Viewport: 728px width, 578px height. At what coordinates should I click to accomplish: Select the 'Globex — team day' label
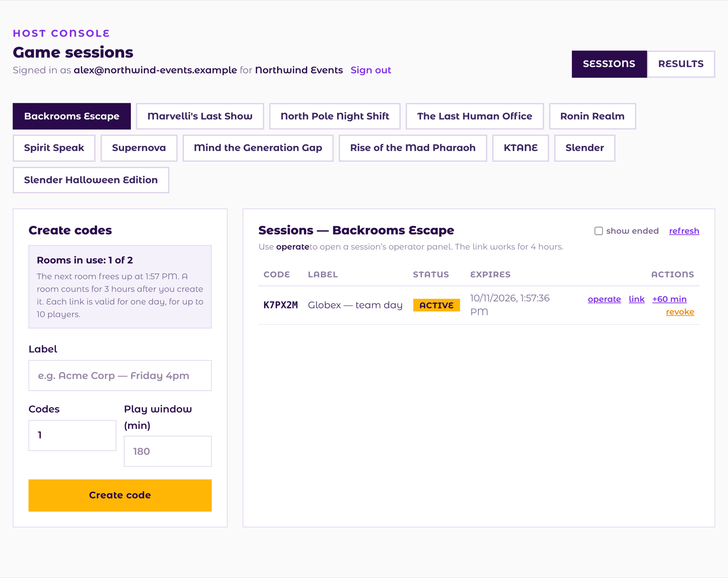(x=355, y=305)
